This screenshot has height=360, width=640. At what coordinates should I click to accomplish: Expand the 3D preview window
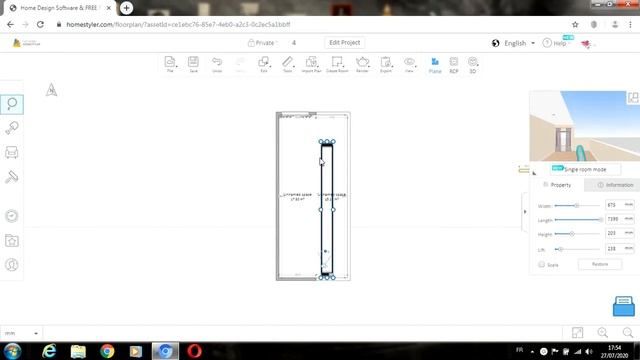[633, 97]
